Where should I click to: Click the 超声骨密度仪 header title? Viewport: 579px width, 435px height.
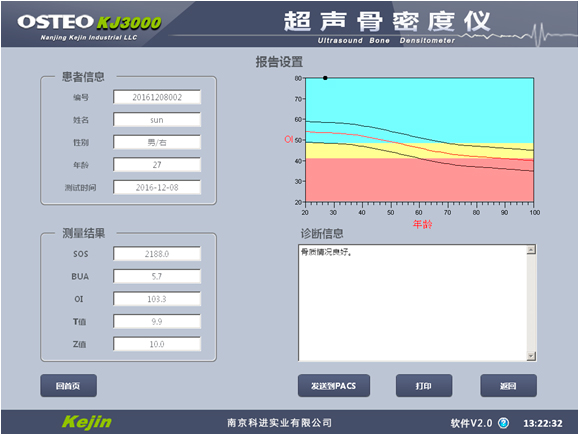point(387,21)
